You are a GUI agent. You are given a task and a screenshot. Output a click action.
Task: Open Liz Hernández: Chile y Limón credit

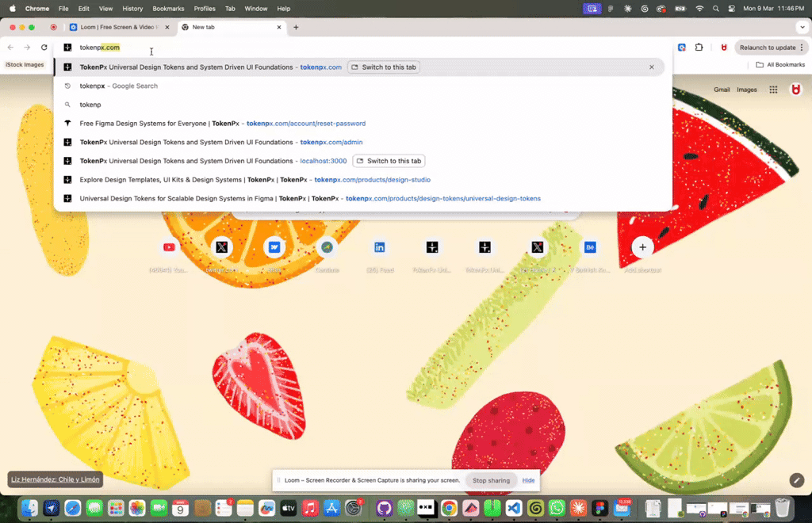56,479
